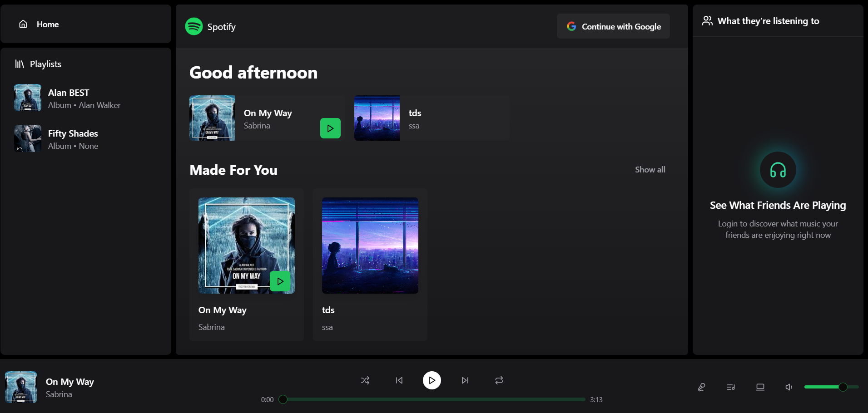Screen dimensions: 868x413
Task: Click the 0:00 elapsed time label
Action: [267, 400]
